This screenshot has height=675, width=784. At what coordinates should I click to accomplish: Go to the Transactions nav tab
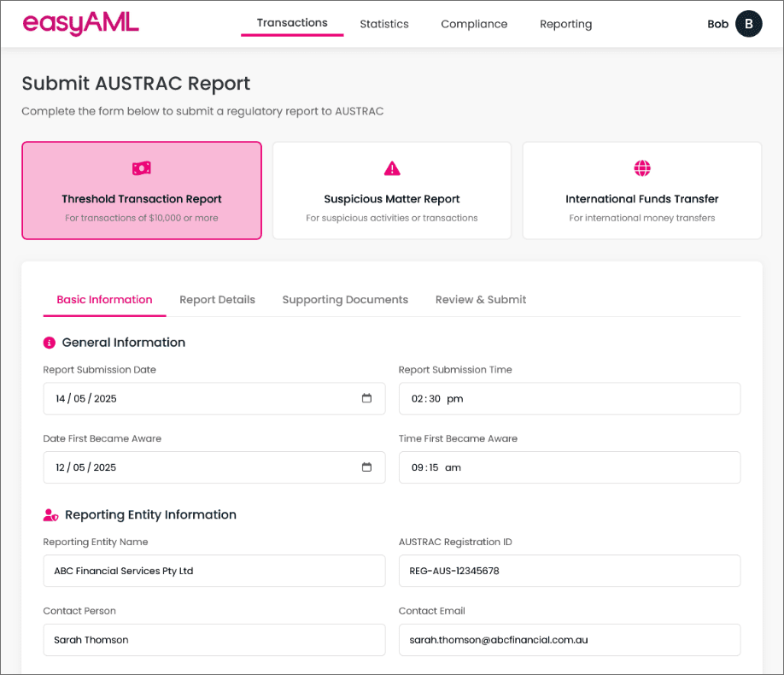coord(292,23)
